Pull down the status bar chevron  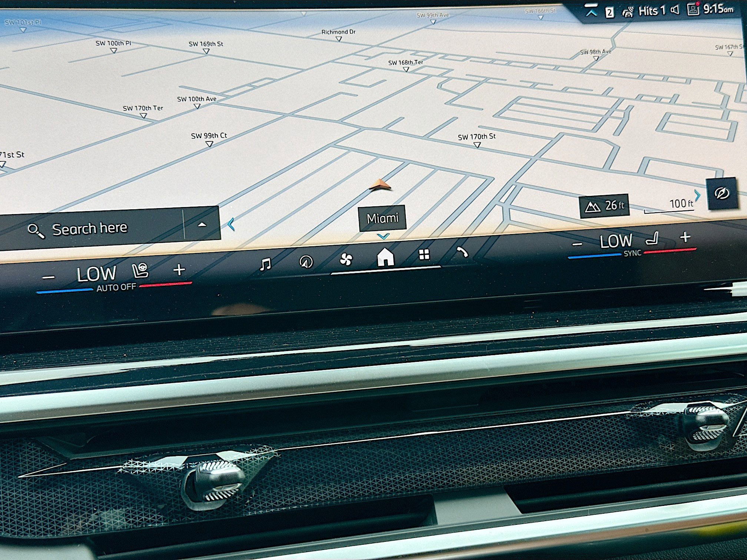coord(591,12)
